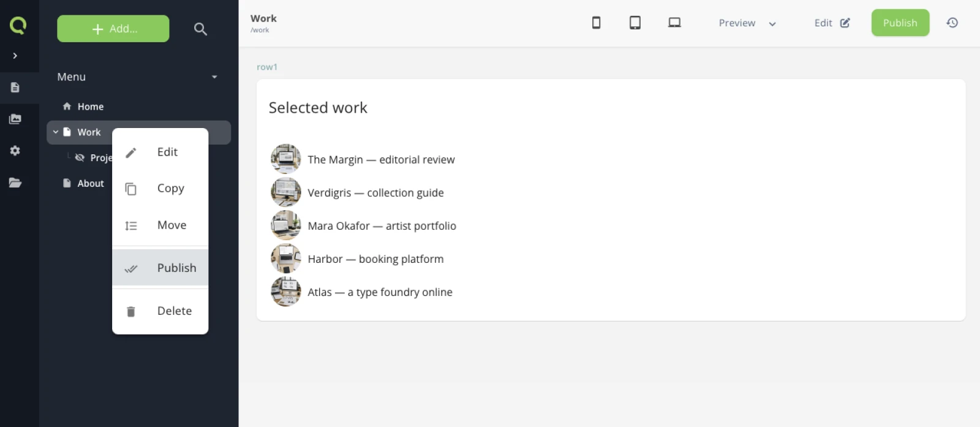The image size is (980, 427).
Task: Choose Delete from the context menu
Action: 160,311
